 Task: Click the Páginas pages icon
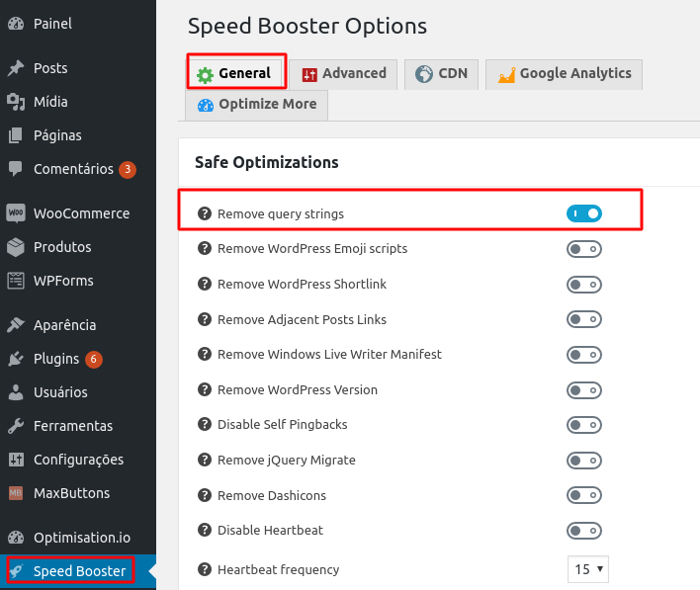(x=16, y=135)
